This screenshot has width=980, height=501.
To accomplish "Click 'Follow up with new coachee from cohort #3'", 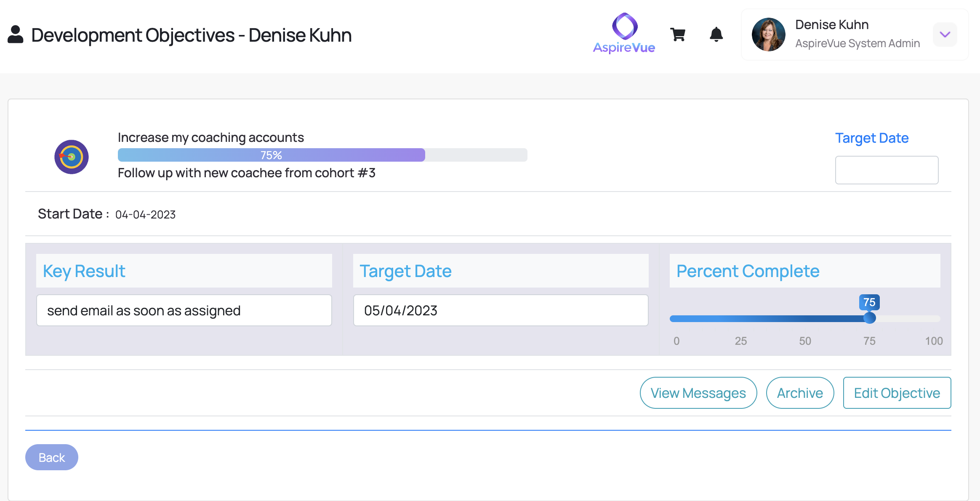I will [x=247, y=173].
